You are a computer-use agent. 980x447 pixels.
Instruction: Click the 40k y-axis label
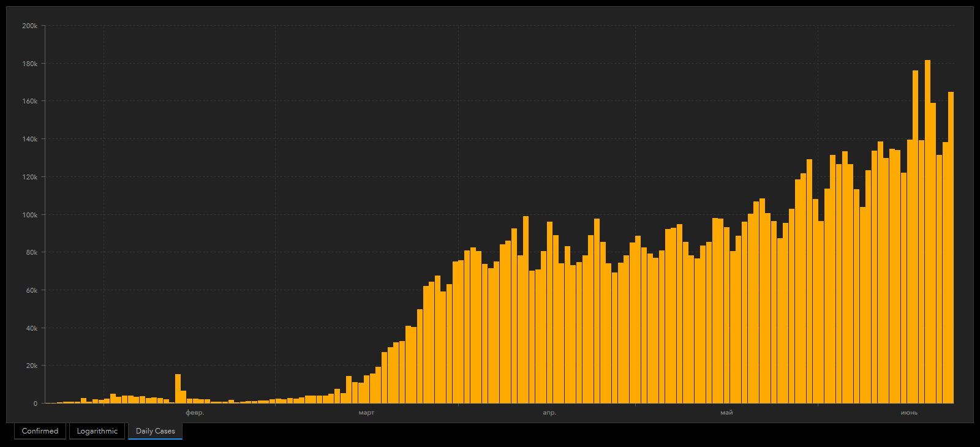(x=32, y=328)
